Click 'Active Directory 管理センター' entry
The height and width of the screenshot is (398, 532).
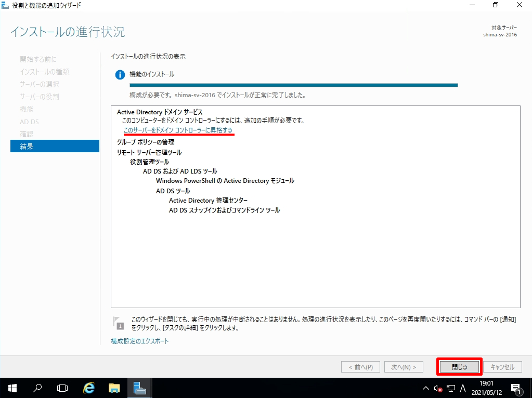tap(209, 201)
